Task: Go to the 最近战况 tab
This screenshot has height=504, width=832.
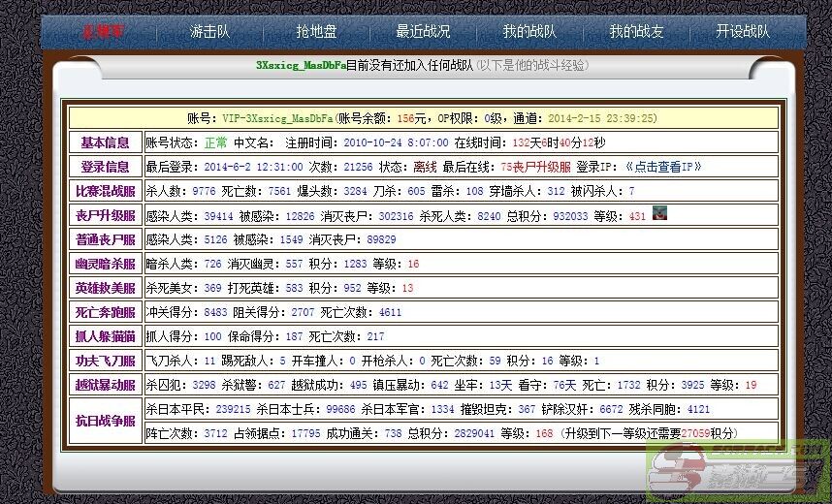Action: pyautogui.click(x=423, y=32)
